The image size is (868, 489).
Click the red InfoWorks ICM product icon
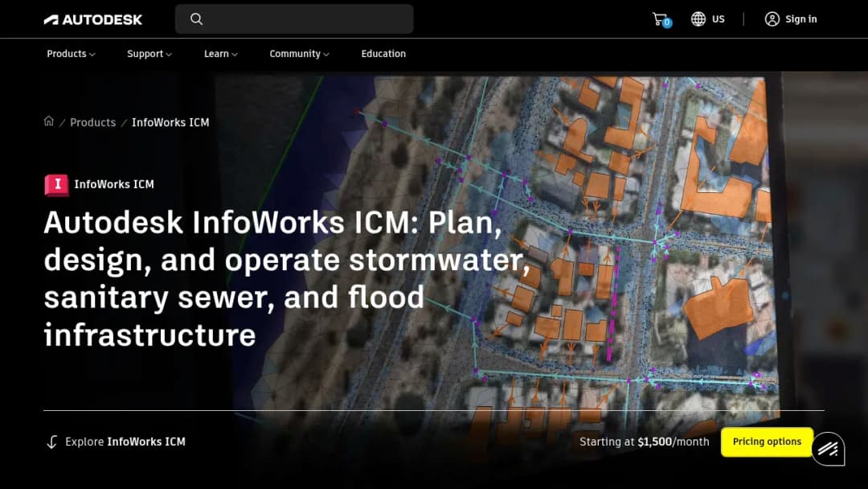pyautogui.click(x=56, y=185)
